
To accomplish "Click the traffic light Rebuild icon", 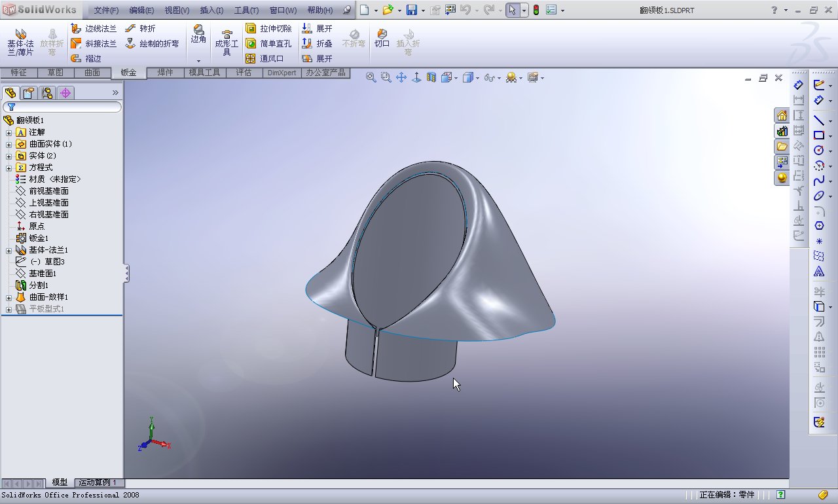I will (536, 10).
